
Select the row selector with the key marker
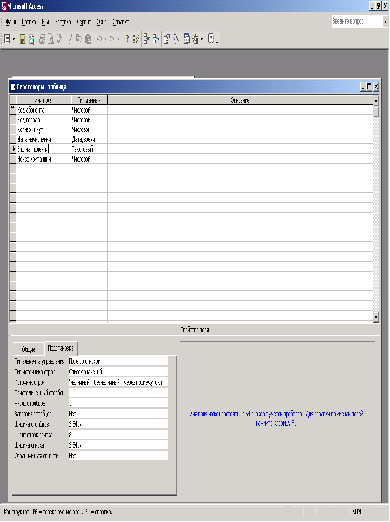pos(13,110)
